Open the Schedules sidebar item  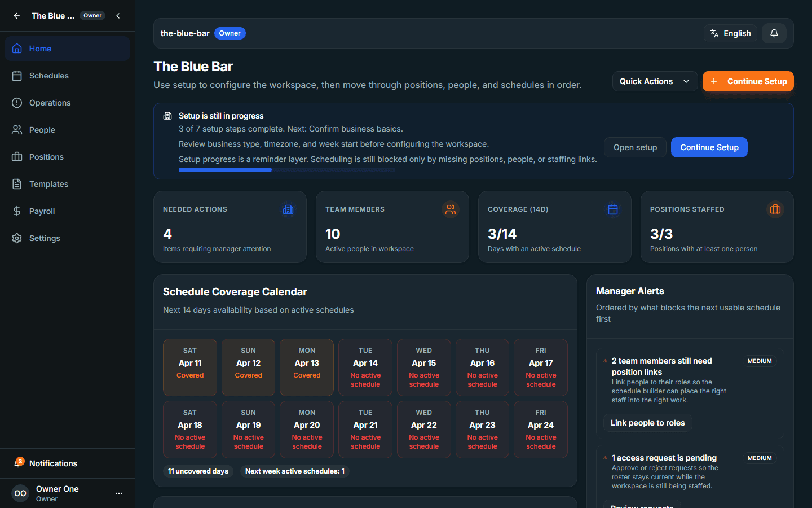pos(67,76)
